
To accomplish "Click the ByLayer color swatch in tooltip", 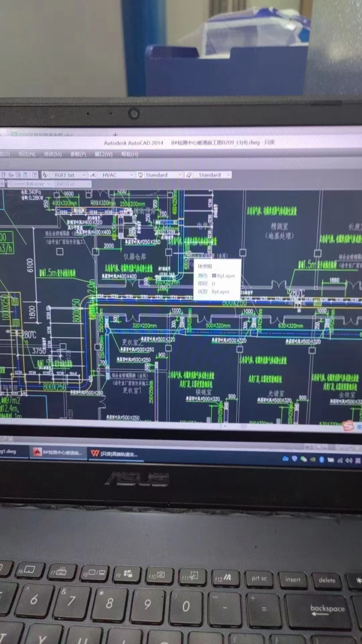I will (x=214, y=275).
